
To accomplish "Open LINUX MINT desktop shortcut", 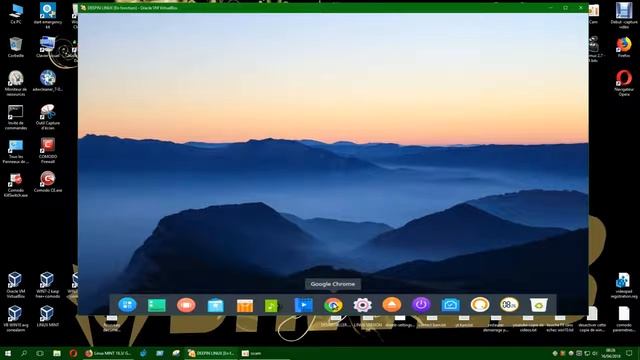I will [48, 316].
